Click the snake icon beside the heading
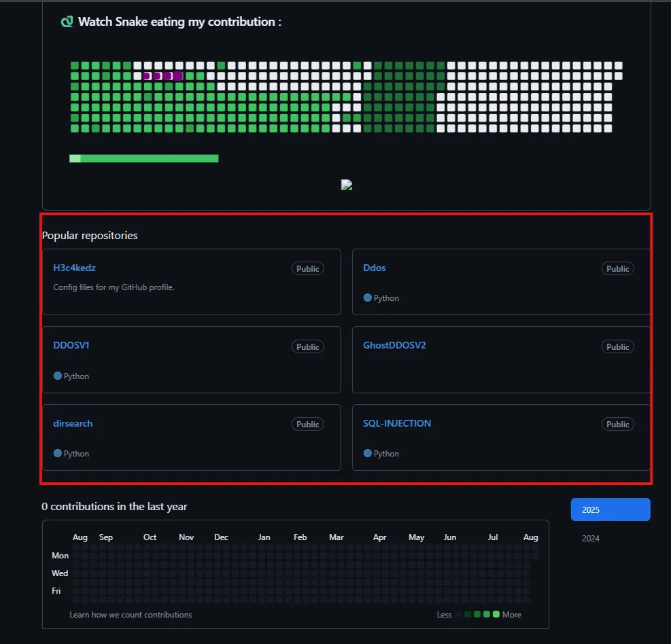671x644 pixels. [x=67, y=22]
